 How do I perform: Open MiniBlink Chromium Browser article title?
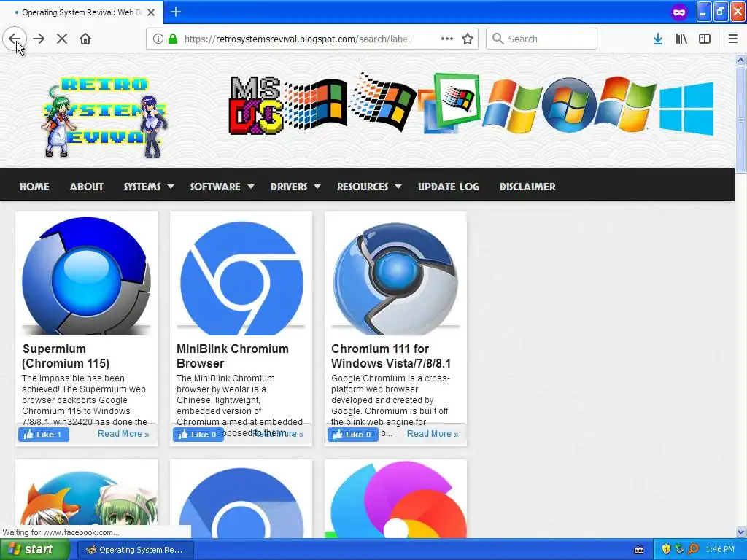[x=233, y=356]
